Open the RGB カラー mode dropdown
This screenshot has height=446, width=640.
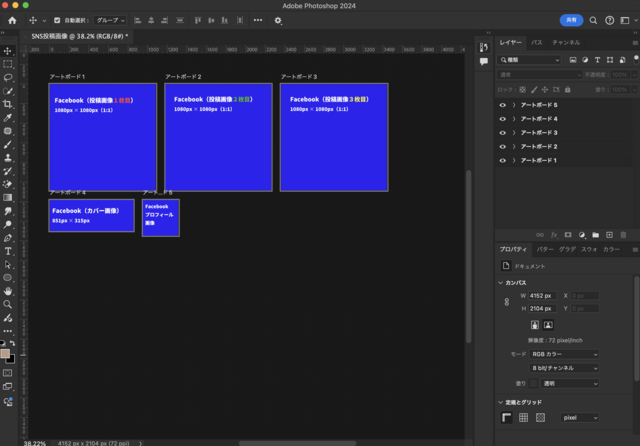coord(564,354)
